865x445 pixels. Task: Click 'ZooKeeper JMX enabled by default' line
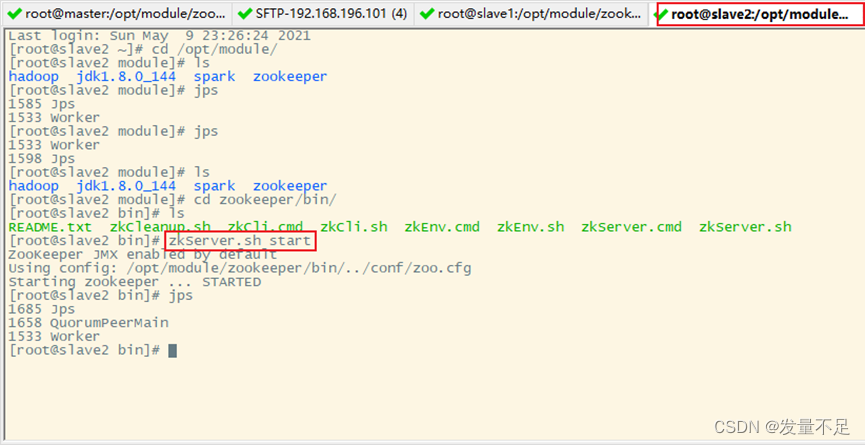(x=143, y=254)
